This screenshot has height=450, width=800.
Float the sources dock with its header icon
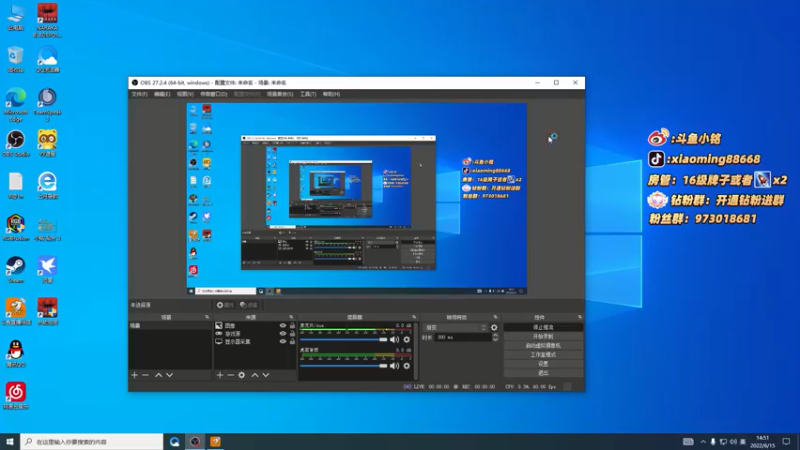(x=291, y=317)
